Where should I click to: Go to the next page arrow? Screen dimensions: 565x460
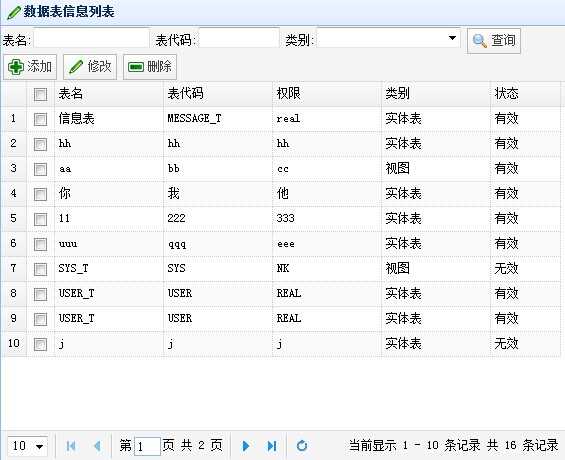246,446
